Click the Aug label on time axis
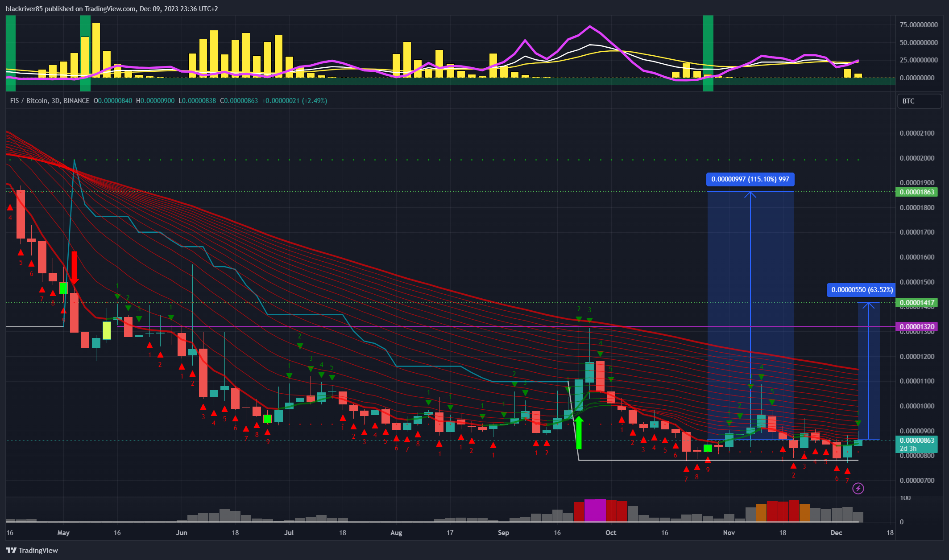The width and height of the screenshot is (949, 560). tap(396, 533)
